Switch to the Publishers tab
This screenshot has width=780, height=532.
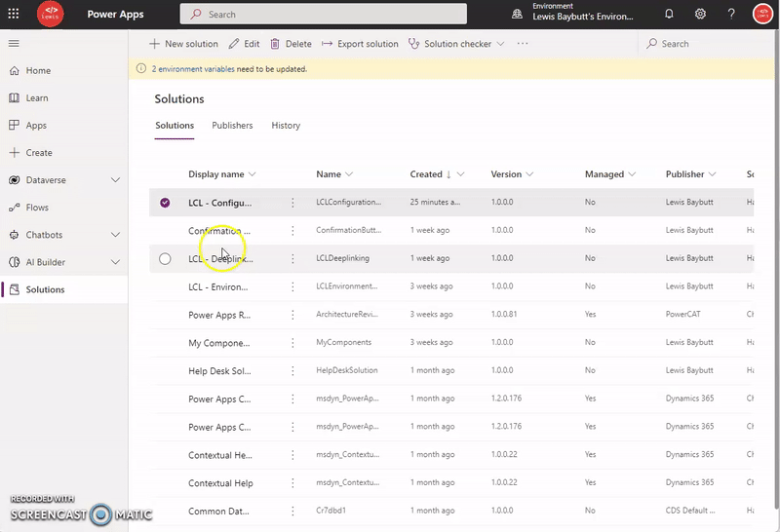(232, 126)
